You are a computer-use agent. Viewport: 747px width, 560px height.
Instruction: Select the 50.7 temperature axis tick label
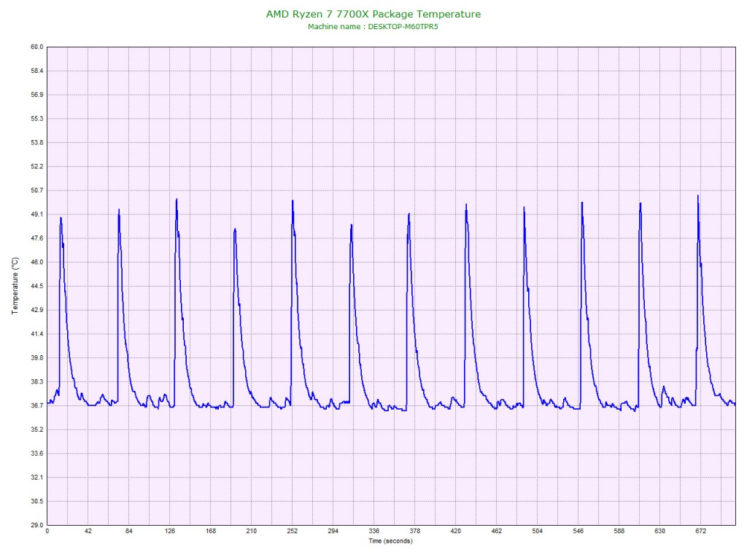[x=36, y=190]
